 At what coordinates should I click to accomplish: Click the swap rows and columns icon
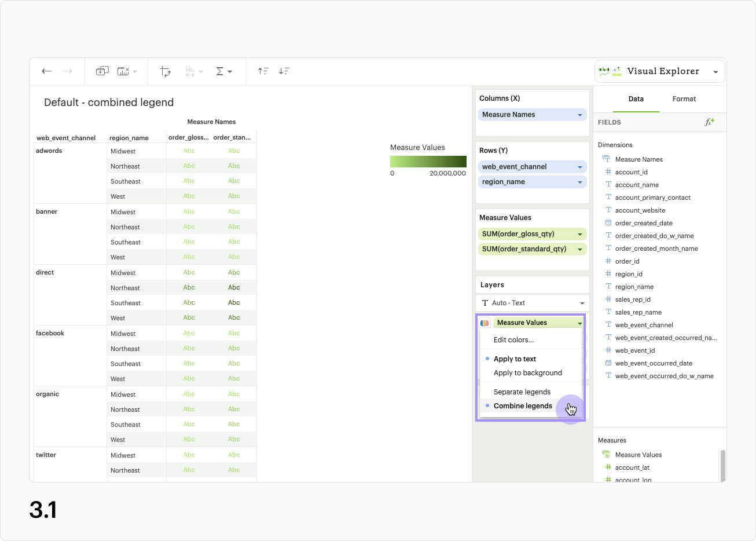166,71
